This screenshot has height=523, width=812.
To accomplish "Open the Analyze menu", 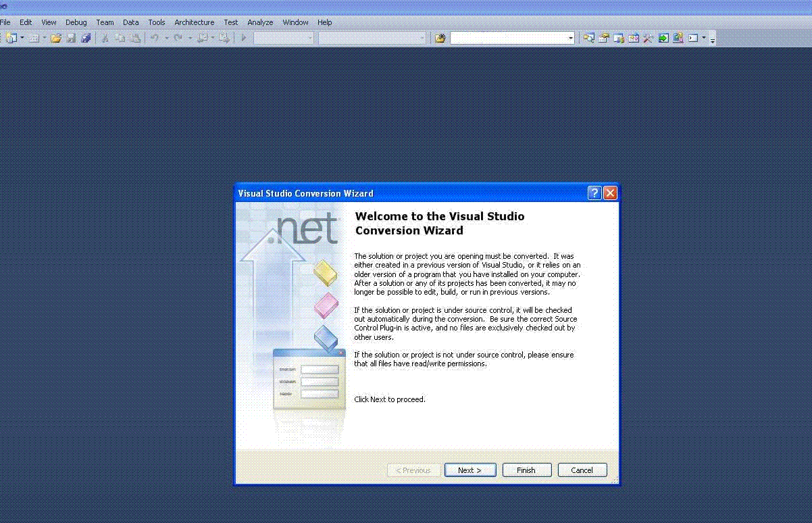I will (260, 22).
